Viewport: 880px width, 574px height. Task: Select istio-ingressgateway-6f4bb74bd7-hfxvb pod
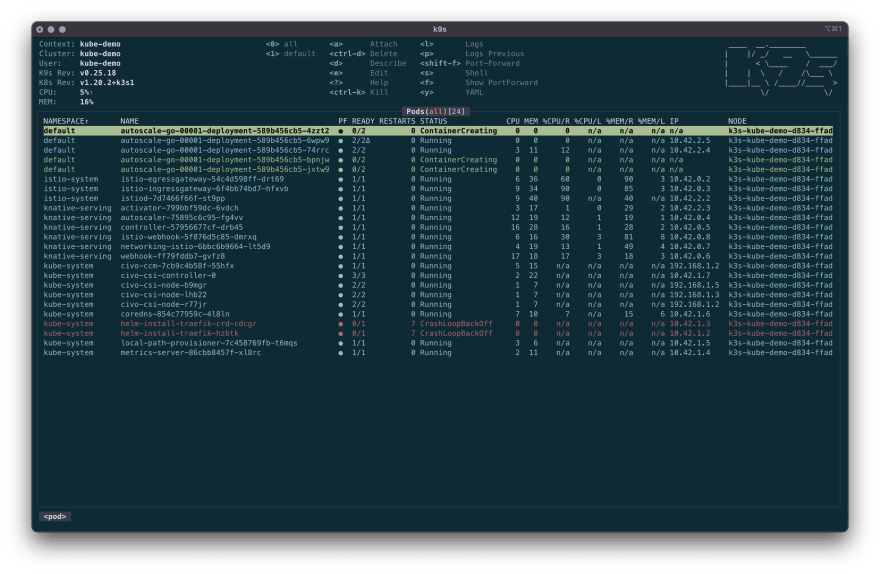point(438,189)
